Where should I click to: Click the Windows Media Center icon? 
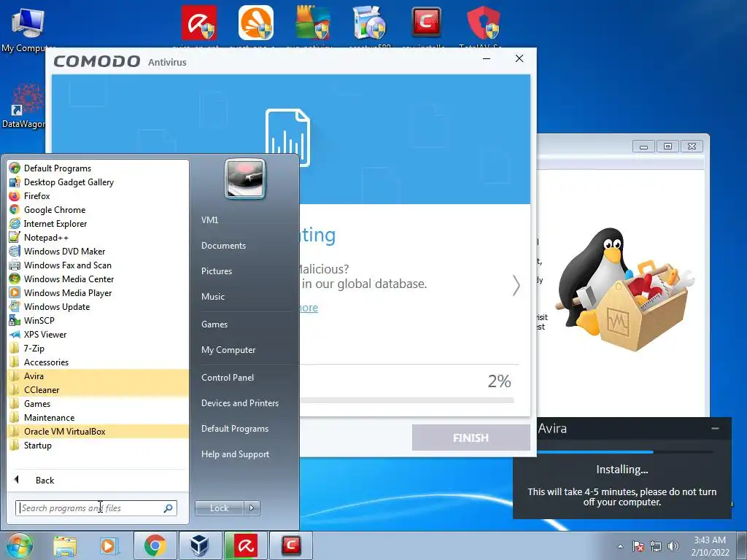pos(15,279)
